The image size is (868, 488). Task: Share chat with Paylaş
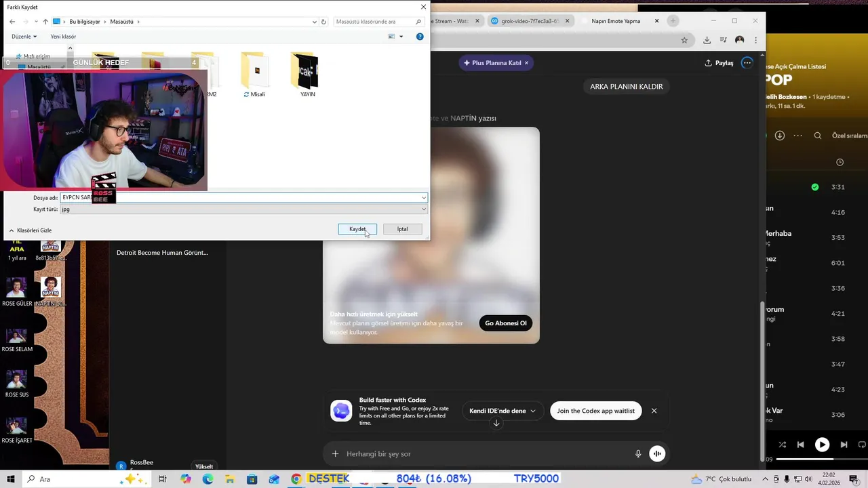click(719, 63)
